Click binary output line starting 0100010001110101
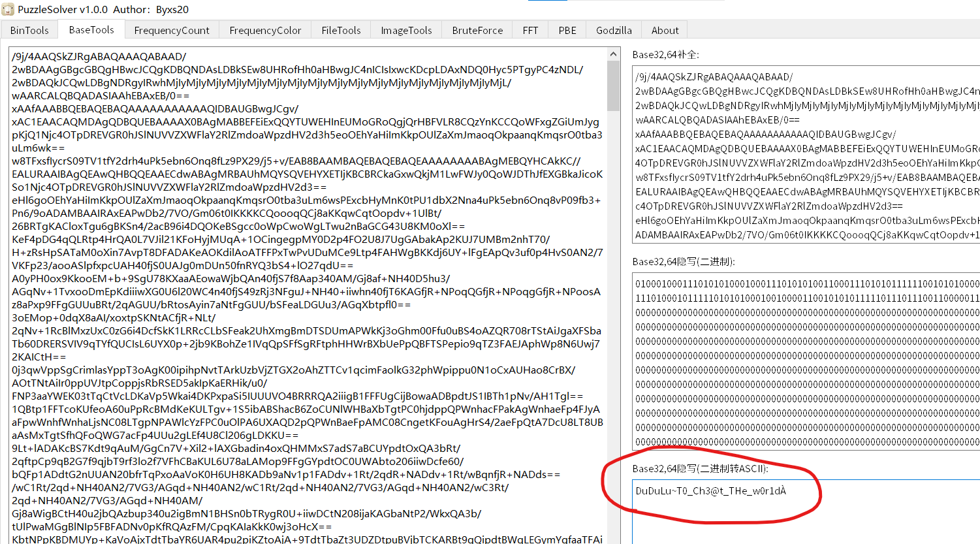The width and height of the screenshot is (980, 544). click(x=807, y=283)
